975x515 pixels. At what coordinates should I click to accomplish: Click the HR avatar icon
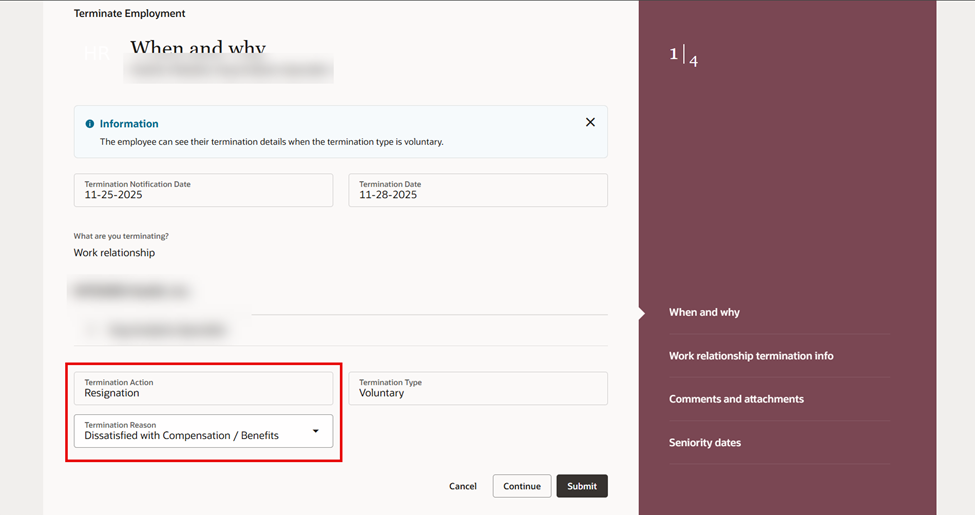click(97, 53)
